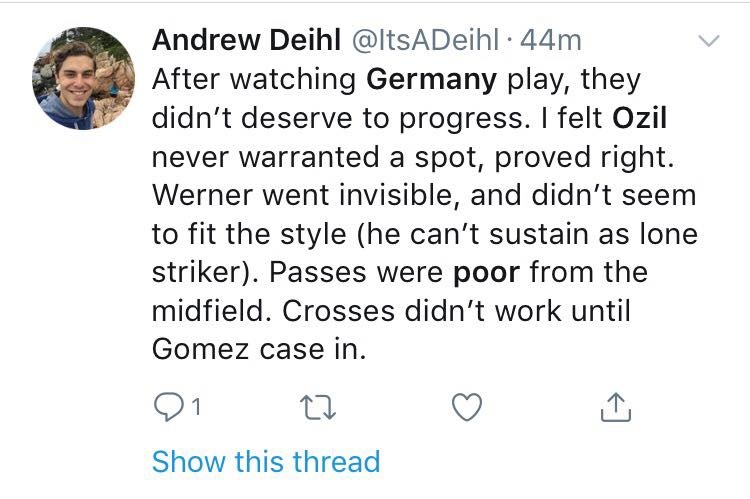Screen dimensions: 750x499
Task: Like the tweet with the heart icon
Action: click(466, 407)
